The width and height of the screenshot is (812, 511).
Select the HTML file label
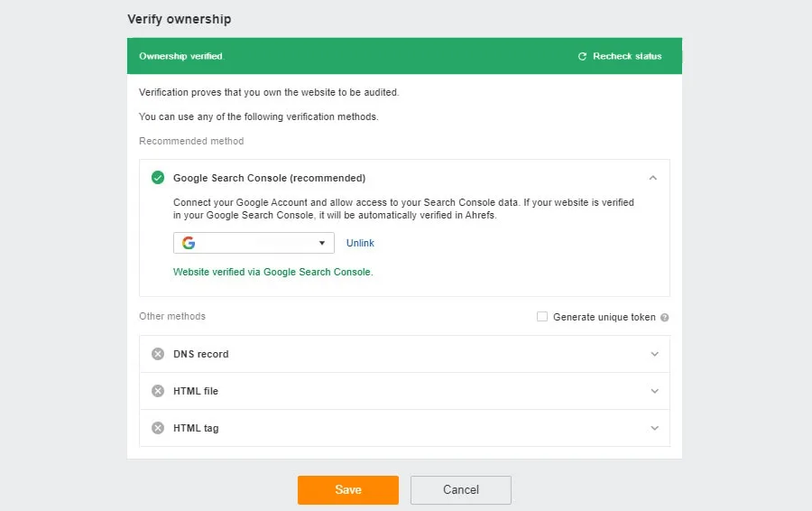click(196, 391)
